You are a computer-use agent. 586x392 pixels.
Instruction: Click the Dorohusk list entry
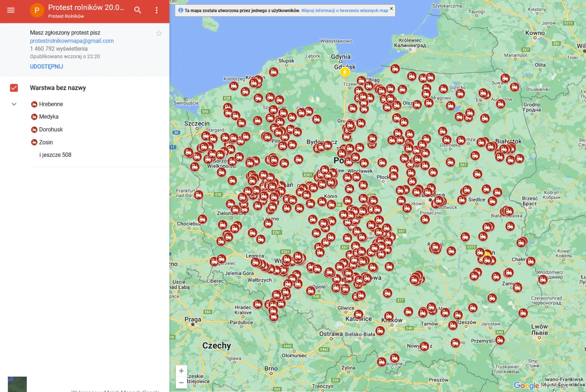(x=51, y=129)
